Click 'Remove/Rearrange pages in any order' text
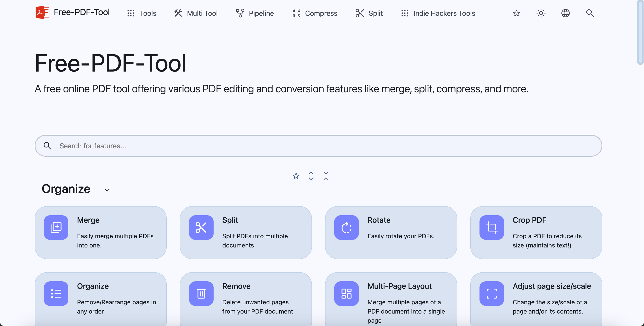Viewport: 644px width, 326px height. tap(117, 307)
